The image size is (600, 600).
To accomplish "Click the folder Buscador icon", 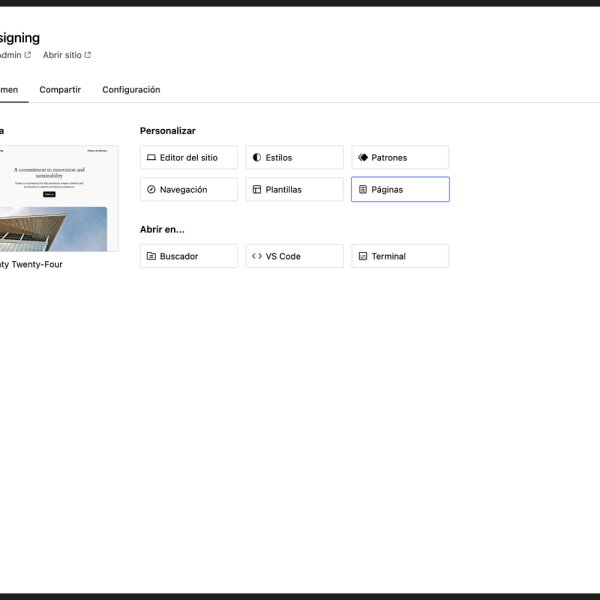I will click(151, 256).
